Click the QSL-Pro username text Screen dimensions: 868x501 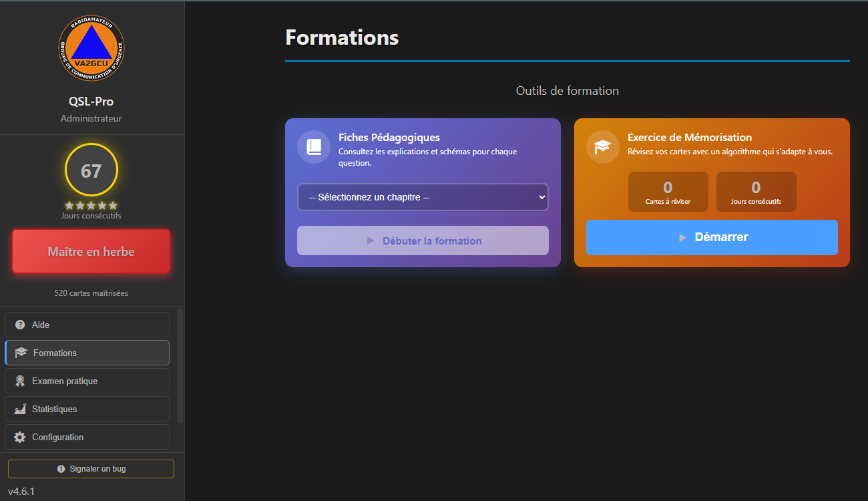(x=91, y=102)
